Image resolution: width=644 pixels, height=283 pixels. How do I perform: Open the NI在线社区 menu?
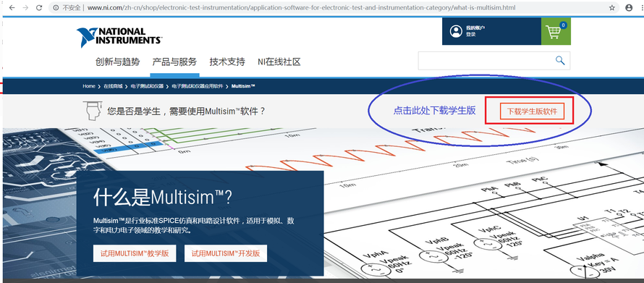[279, 62]
